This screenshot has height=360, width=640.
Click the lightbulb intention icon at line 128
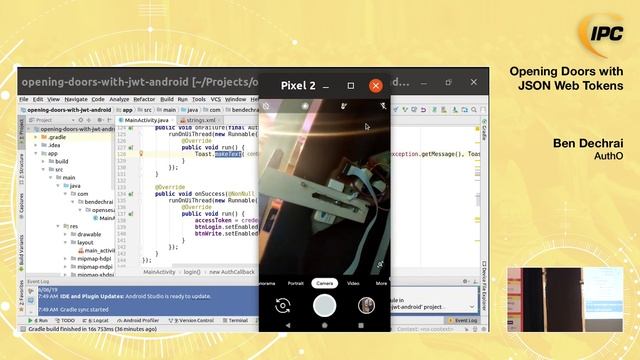(x=141, y=154)
